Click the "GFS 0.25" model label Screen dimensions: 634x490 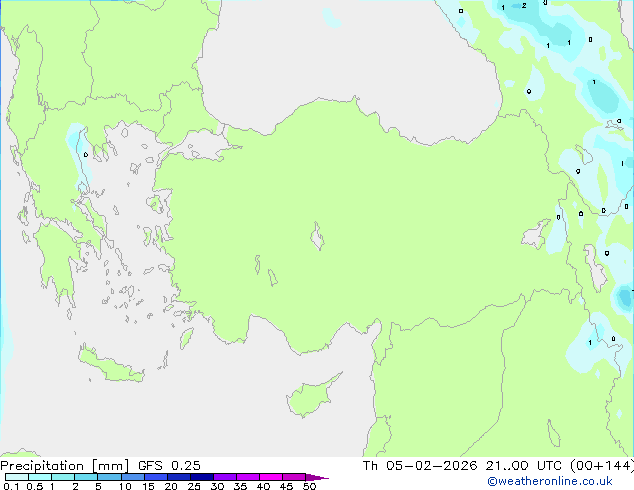pyautogui.click(x=169, y=466)
